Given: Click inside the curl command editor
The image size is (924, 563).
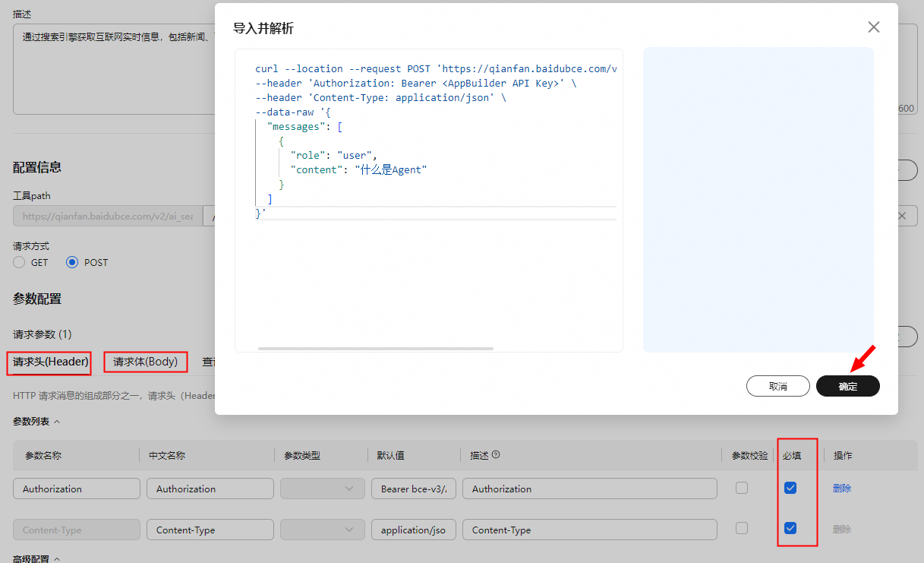Looking at the screenshot, I should [x=429, y=201].
